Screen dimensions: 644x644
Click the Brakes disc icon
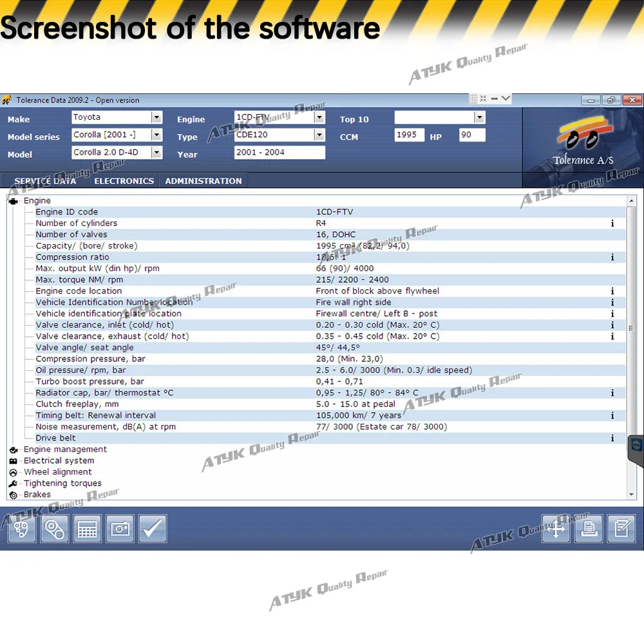[x=13, y=495]
